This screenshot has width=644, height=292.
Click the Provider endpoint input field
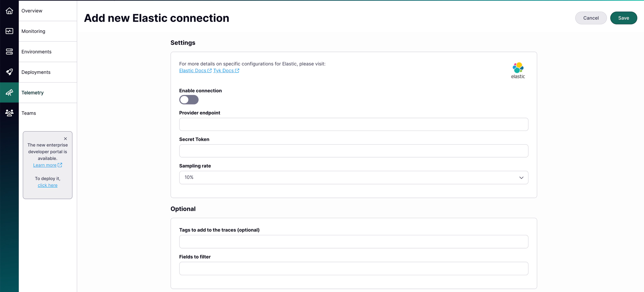point(354,124)
